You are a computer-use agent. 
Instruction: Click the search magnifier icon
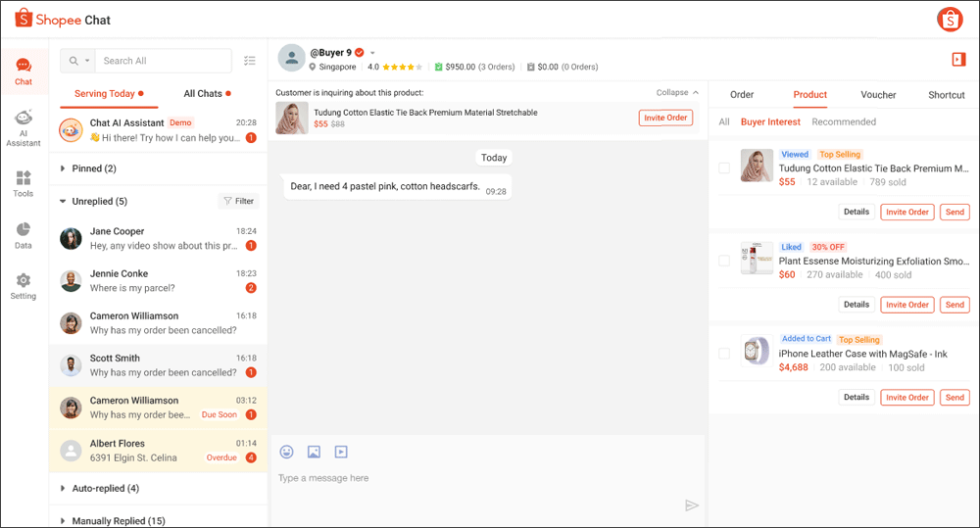pos(73,61)
